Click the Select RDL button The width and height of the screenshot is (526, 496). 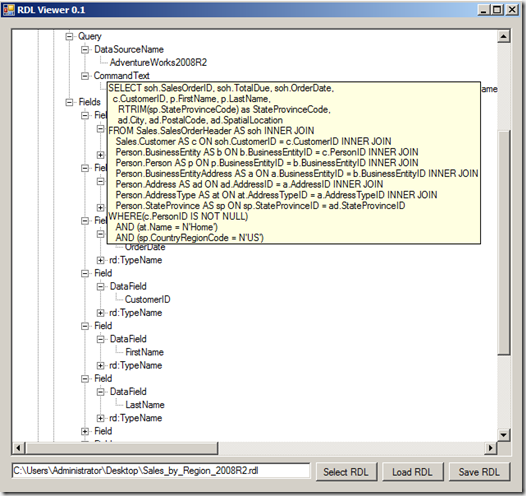tap(346, 472)
